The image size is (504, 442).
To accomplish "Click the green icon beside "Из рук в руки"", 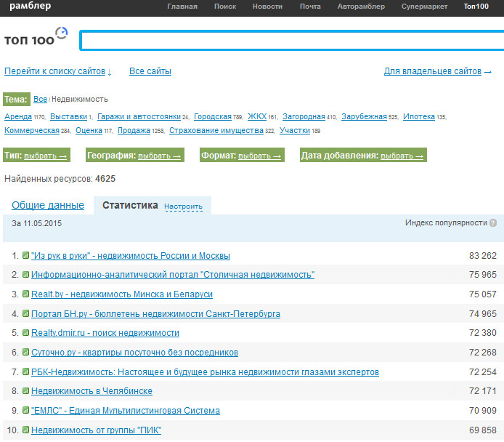I will point(26,255).
